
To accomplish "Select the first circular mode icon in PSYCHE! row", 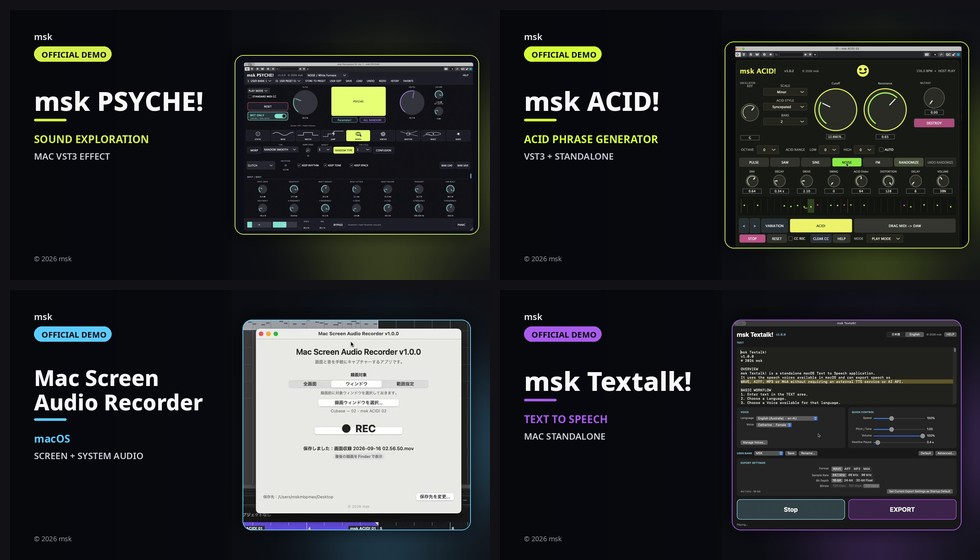I will [x=258, y=135].
